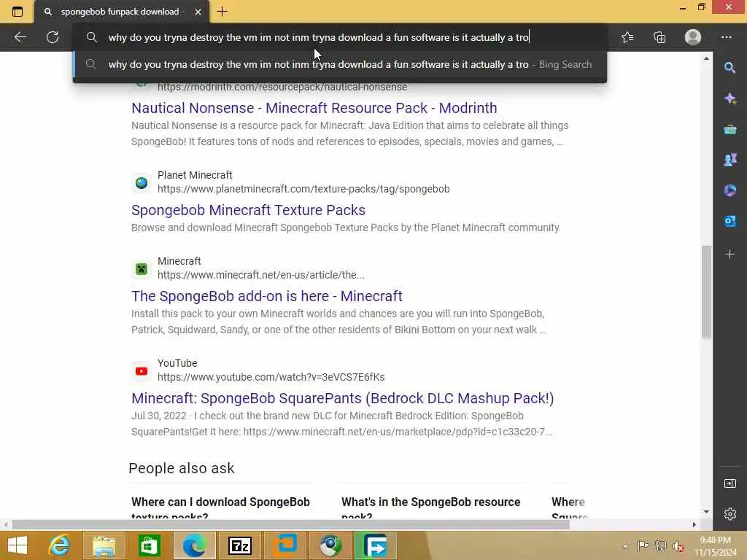This screenshot has width=747, height=560.
Task: Click the scroll down arrow
Action: pyautogui.click(x=706, y=512)
